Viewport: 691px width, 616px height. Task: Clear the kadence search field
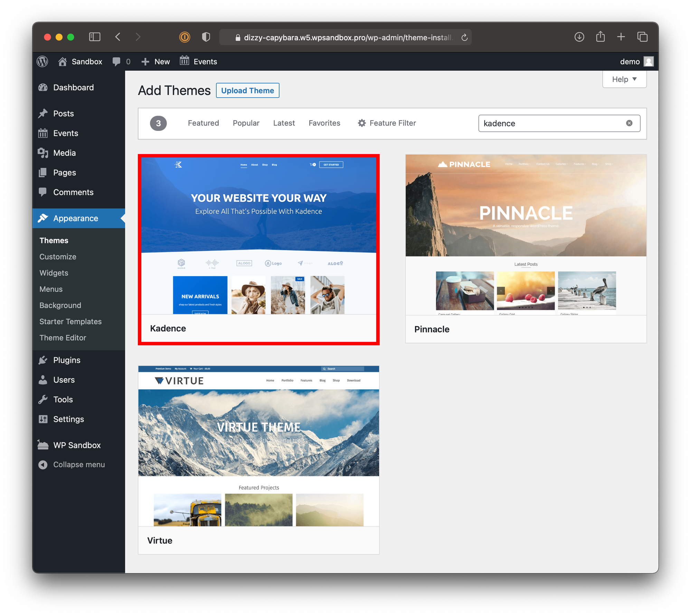tap(629, 123)
